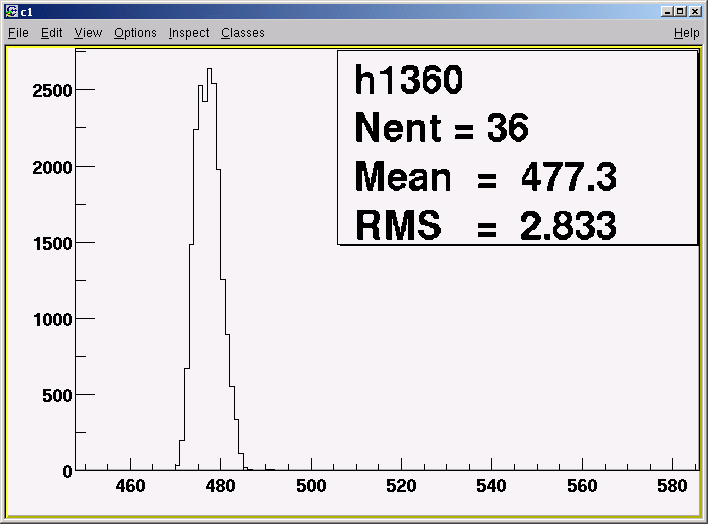This screenshot has width=708, height=524.
Task: Click x-axis label 500
Action: [311, 486]
